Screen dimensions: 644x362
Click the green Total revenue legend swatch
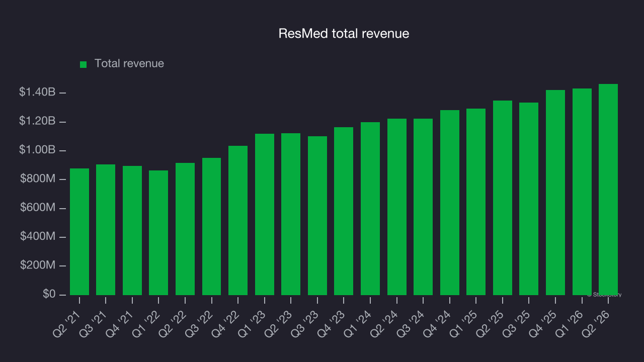click(84, 64)
